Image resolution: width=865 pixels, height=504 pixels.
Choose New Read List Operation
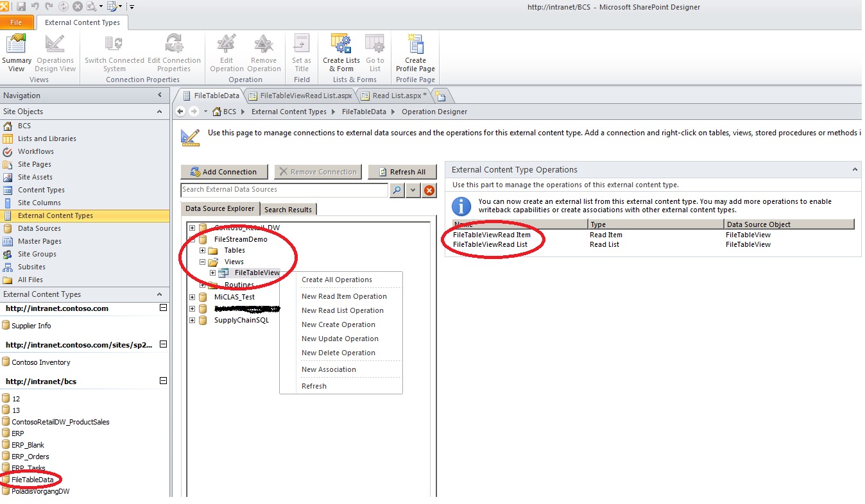coord(343,310)
